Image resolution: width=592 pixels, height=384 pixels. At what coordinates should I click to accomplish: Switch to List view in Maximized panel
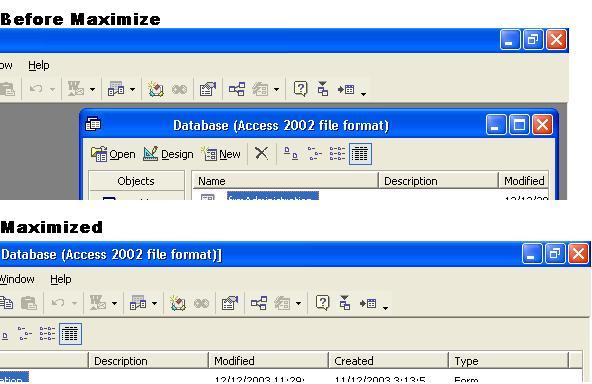[x=47, y=334]
